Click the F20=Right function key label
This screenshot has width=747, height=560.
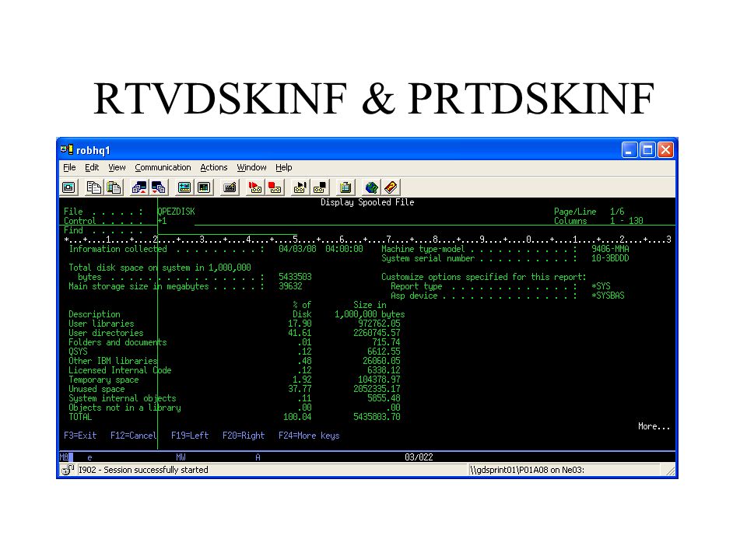pos(244,436)
